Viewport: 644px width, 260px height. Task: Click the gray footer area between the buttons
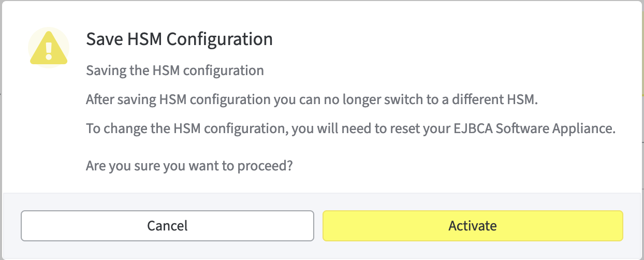point(318,226)
